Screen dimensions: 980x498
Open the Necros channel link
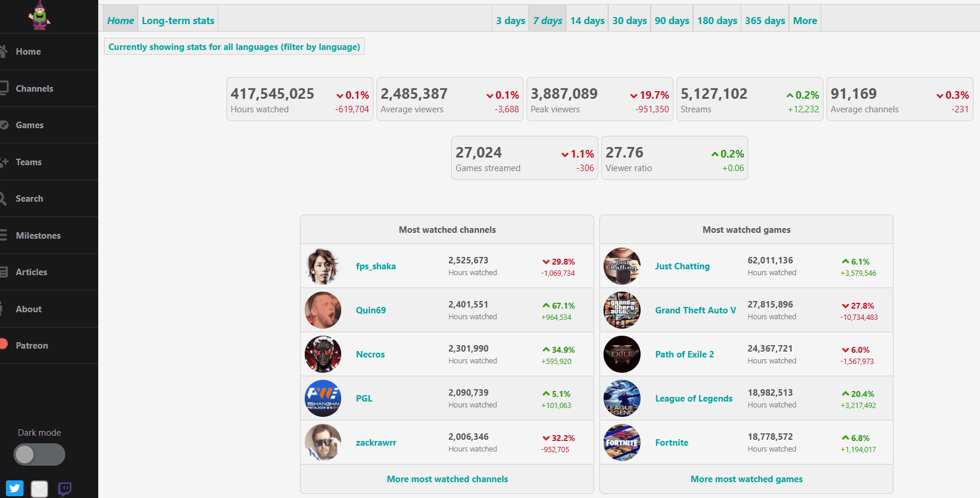click(371, 355)
